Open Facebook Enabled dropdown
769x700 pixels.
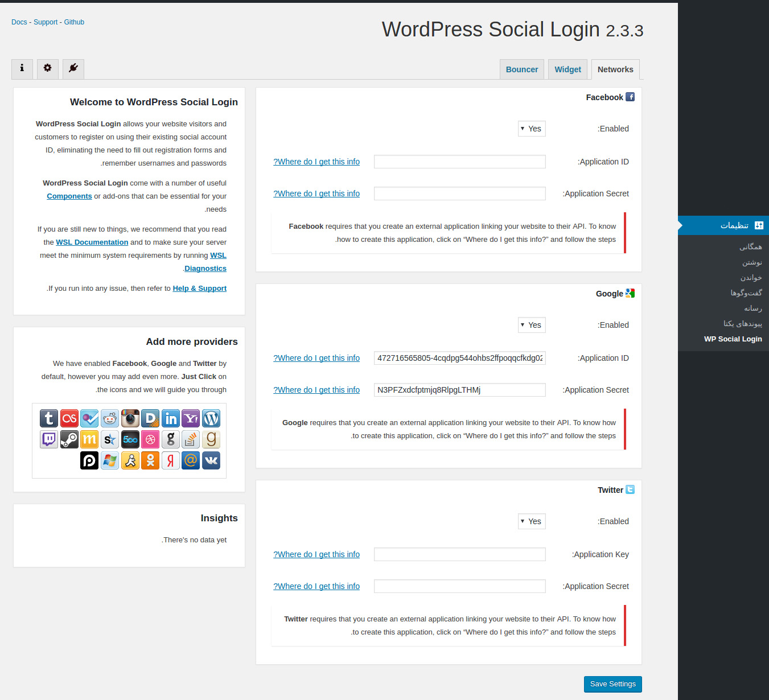[532, 129]
